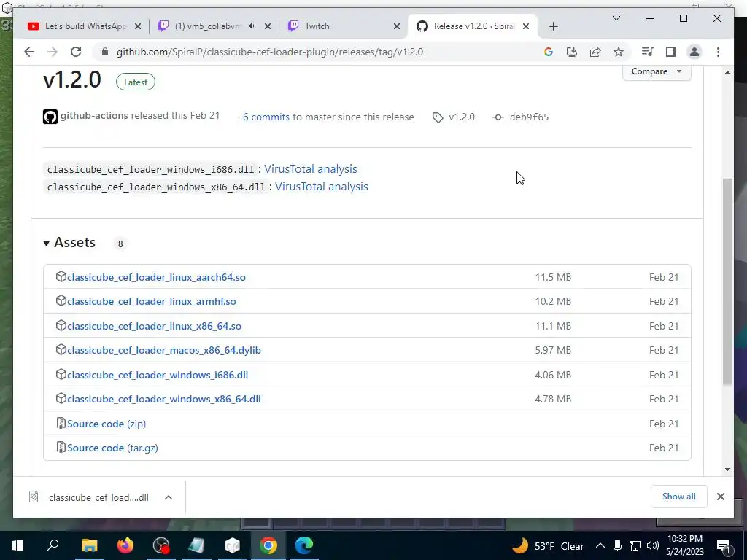
Task: Close the Let's build WhatsApp tab
Action: (x=138, y=26)
